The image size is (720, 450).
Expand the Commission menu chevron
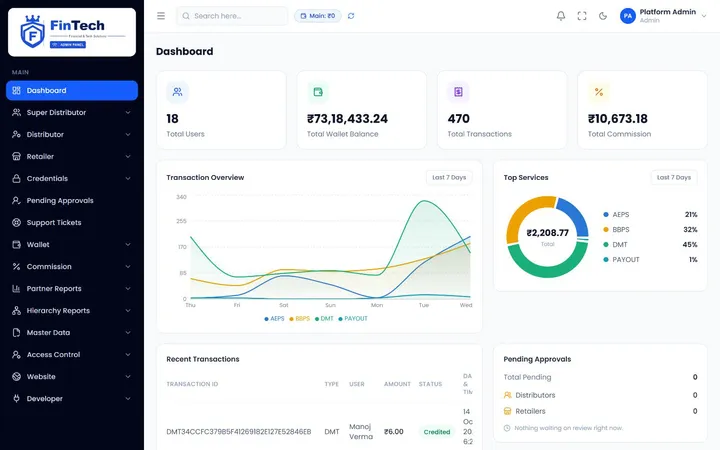click(128, 267)
